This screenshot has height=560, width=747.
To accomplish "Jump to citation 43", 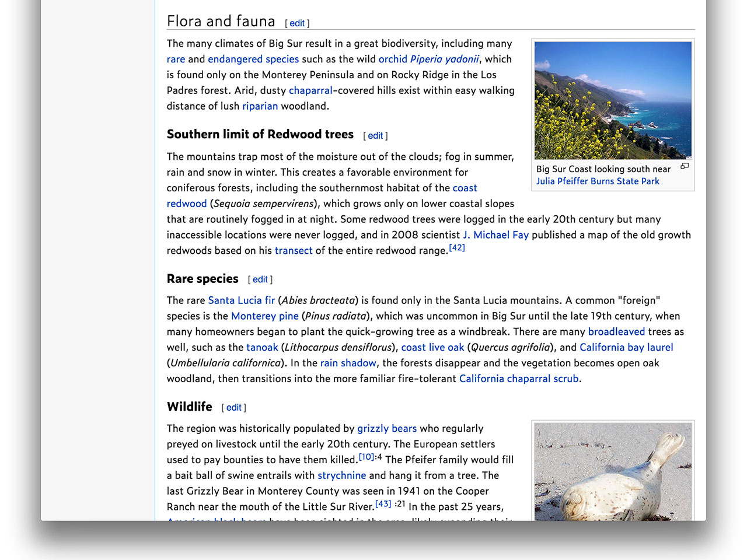I will coord(383,503).
